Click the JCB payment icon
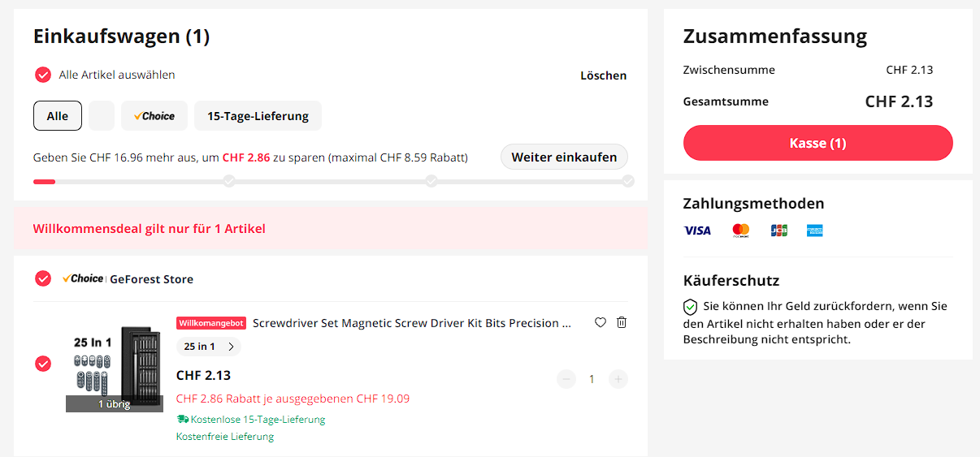Viewport: 980px width, 457px height. tap(779, 231)
